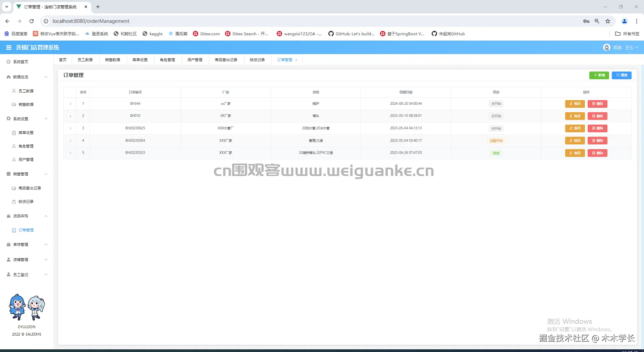
Task: Collapse the 系统设置 sidebar group
Action: point(27,119)
